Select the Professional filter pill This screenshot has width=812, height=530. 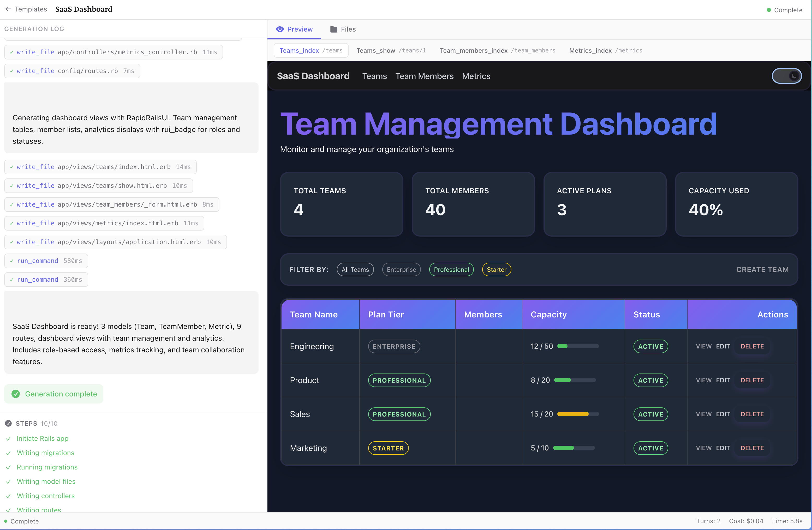coord(451,269)
